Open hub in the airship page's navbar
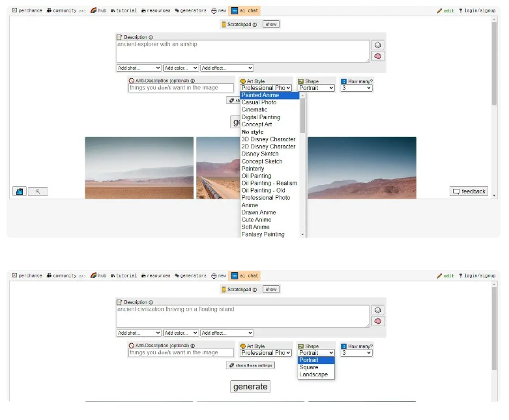The image size is (509, 420). [x=98, y=10]
